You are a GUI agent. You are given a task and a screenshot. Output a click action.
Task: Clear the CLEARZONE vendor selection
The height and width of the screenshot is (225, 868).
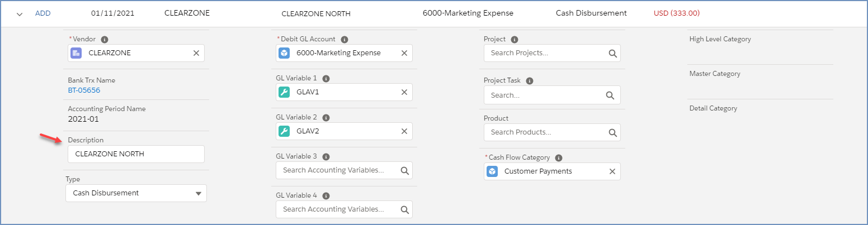(196, 53)
